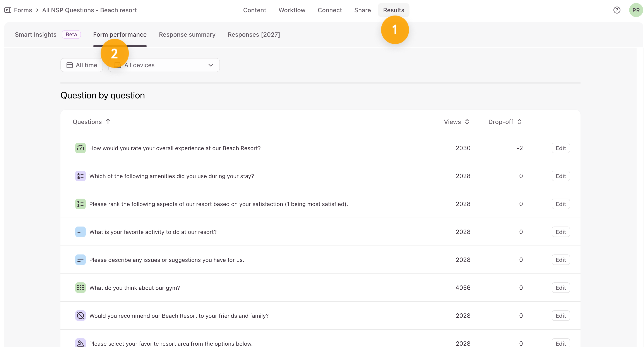The height and width of the screenshot is (347, 644).
Task: Click the Beta badge next to Smart Insights
Action: pos(71,34)
